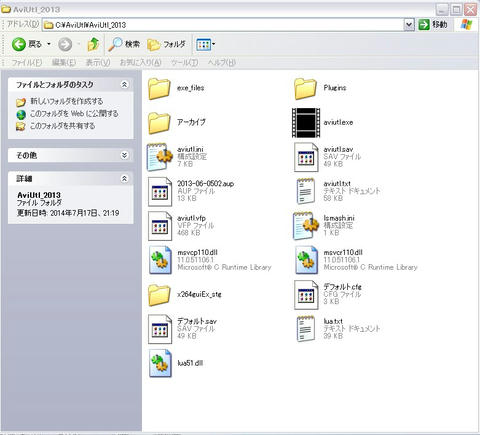Select the aviutl.ini config file icon
This screenshot has height=435, width=480.
(x=160, y=157)
